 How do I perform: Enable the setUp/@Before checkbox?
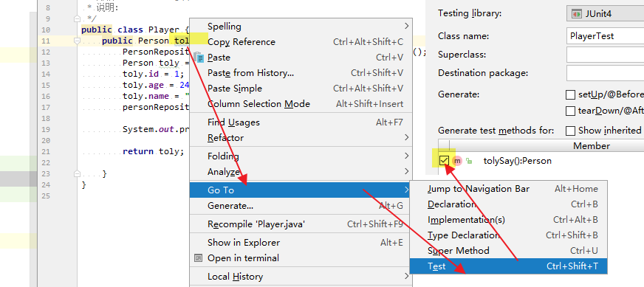pos(570,95)
